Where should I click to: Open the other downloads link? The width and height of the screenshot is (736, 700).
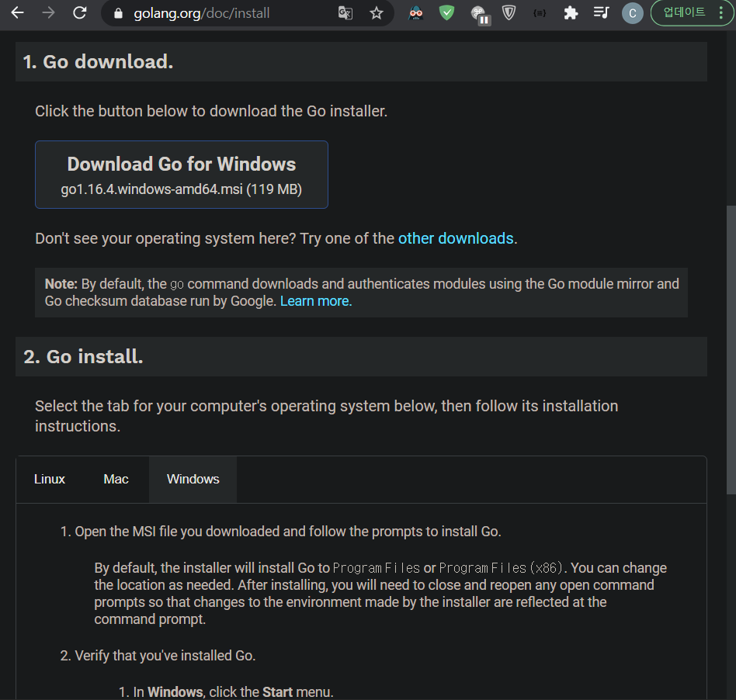456,238
